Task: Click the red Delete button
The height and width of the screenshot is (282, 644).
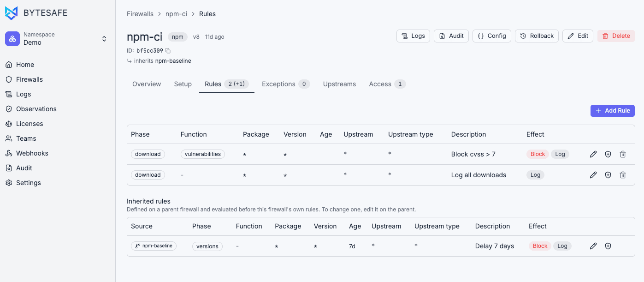Action: [x=616, y=36]
